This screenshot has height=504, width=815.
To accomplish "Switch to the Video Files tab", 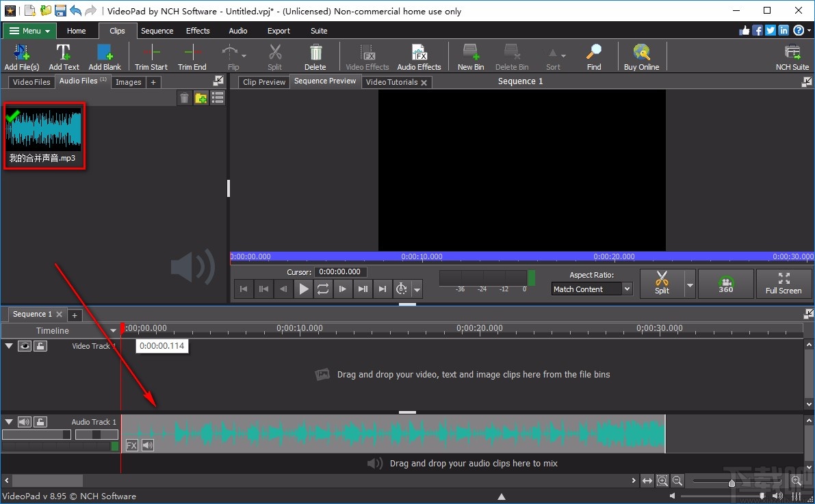I will click(x=31, y=81).
